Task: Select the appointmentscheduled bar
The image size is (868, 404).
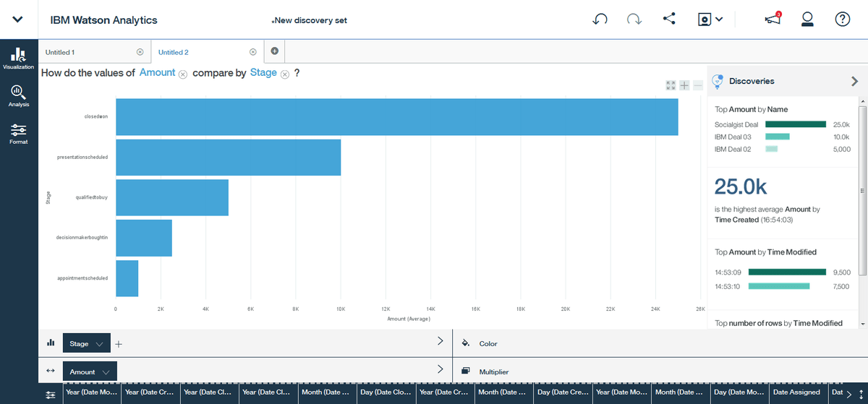Action: click(x=127, y=278)
